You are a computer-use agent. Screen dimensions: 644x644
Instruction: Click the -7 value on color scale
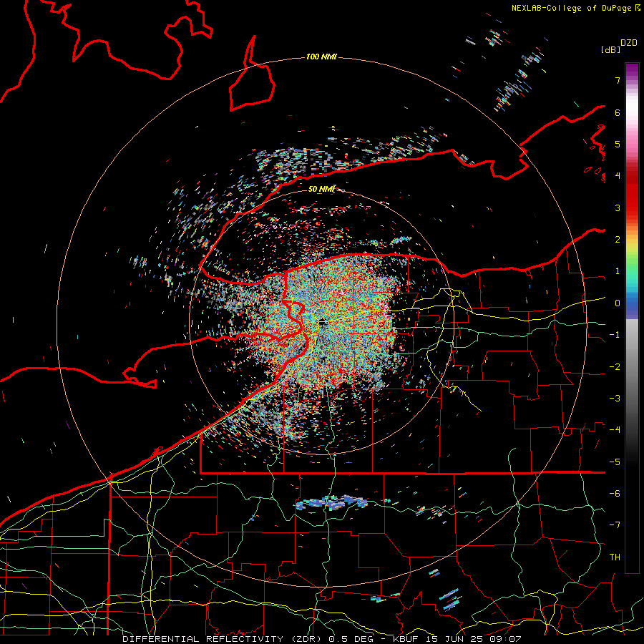coord(615,525)
